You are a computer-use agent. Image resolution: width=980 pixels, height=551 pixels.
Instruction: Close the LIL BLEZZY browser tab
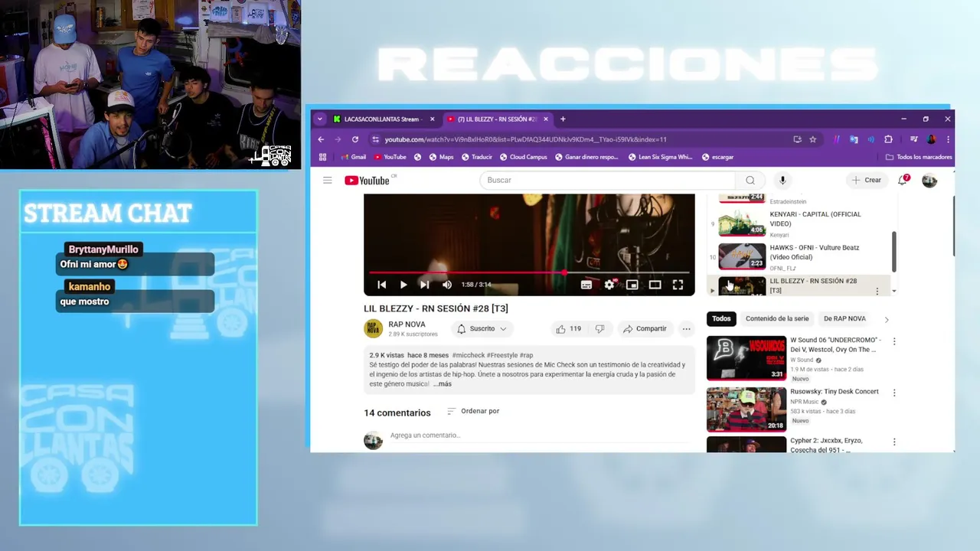[x=545, y=119]
